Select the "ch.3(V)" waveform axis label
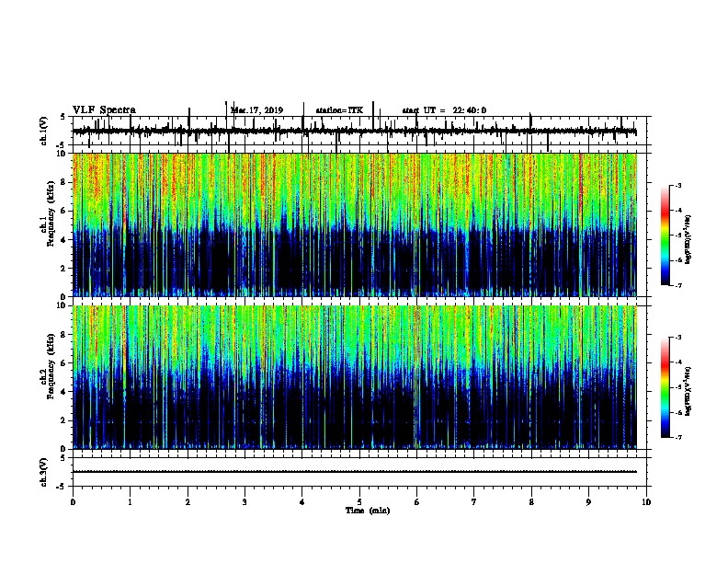This screenshot has width=728, height=563. pos(44,472)
